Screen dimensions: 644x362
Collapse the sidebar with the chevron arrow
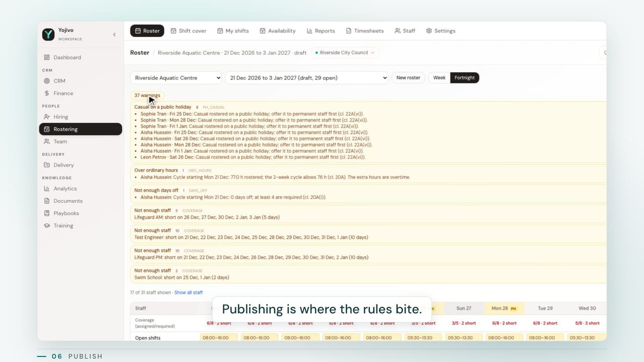pyautogui.click(x=114, y=34)
